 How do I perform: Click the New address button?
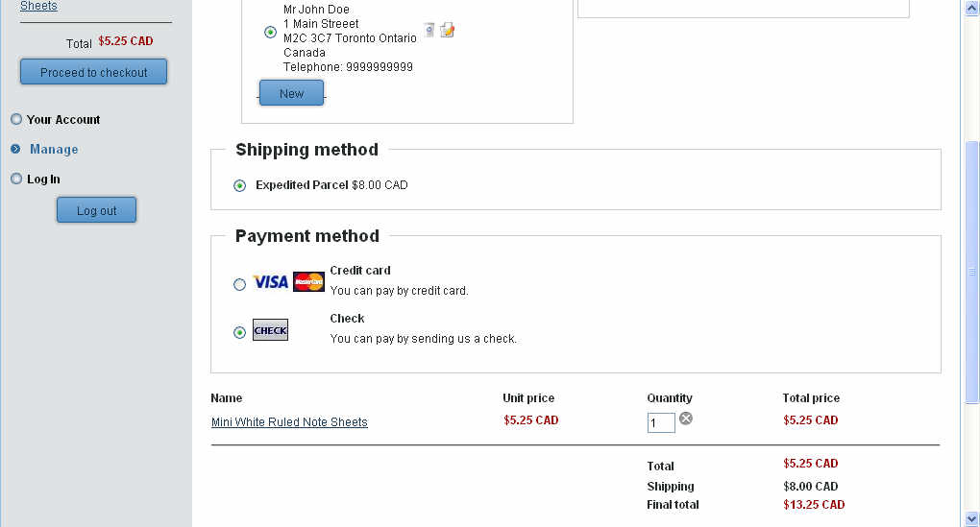coord(291,93)
